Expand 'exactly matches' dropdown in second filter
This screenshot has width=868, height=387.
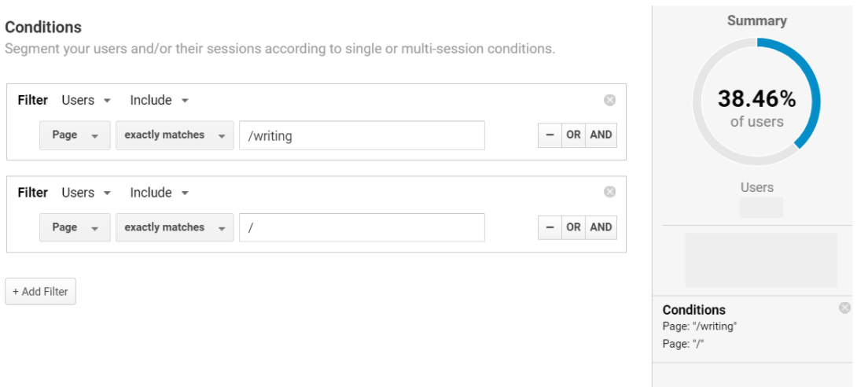(175, 227)
